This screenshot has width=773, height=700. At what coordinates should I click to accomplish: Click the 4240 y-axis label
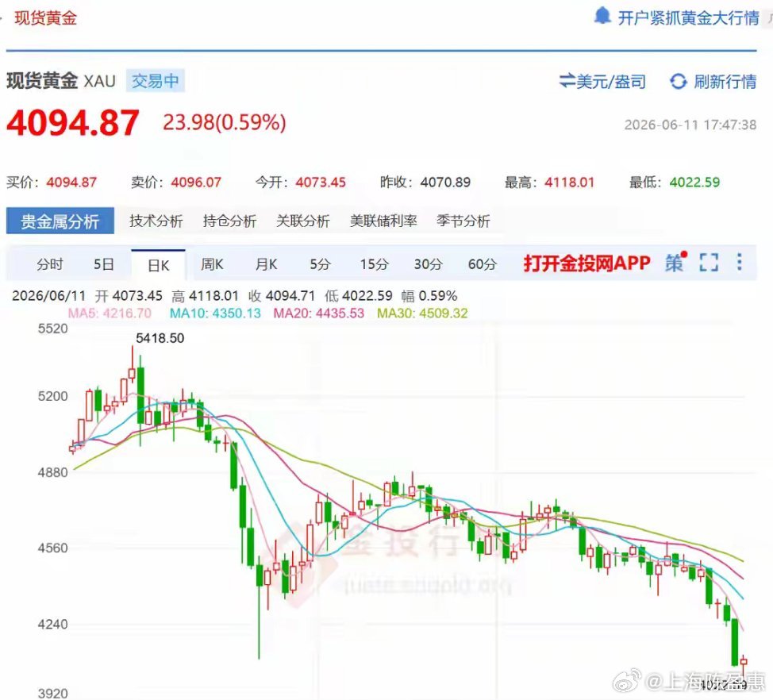coord(52,624)
